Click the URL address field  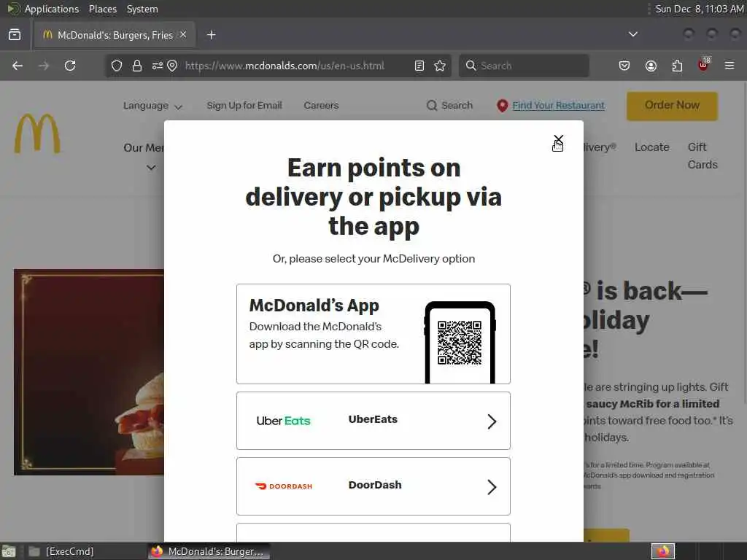(285, 66)
